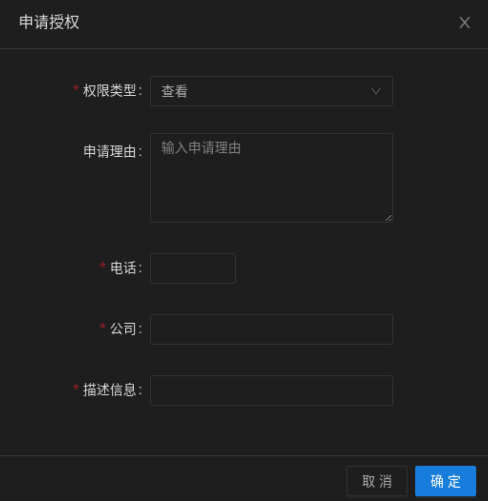Click the 描述信息 field label
The image size is (488, 501).
pyautogui.click(x=112, y=390)
